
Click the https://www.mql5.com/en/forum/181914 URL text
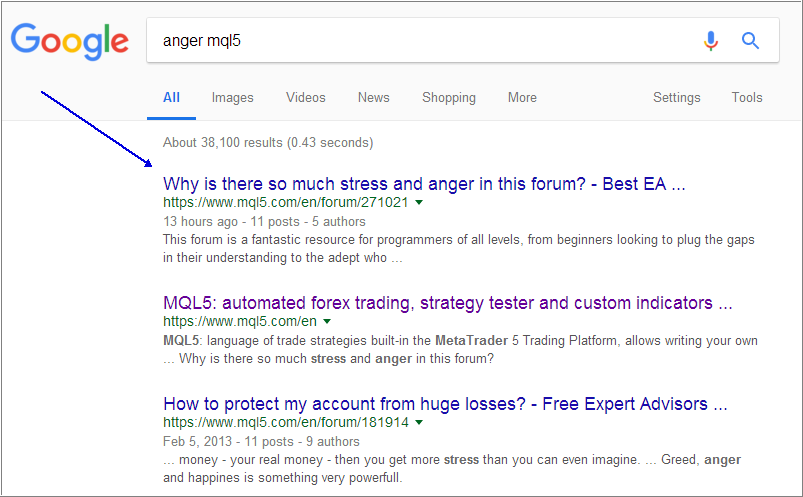click(285, 422)
